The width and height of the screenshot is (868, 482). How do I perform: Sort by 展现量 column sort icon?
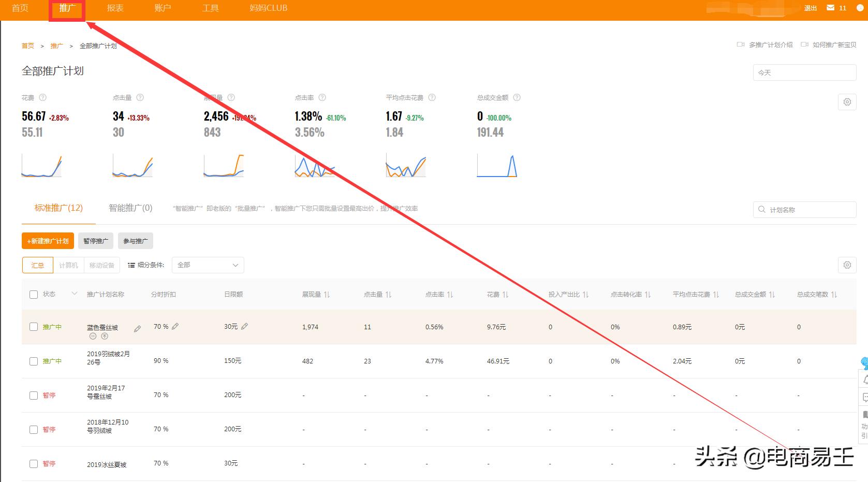(x=327, y=295)
